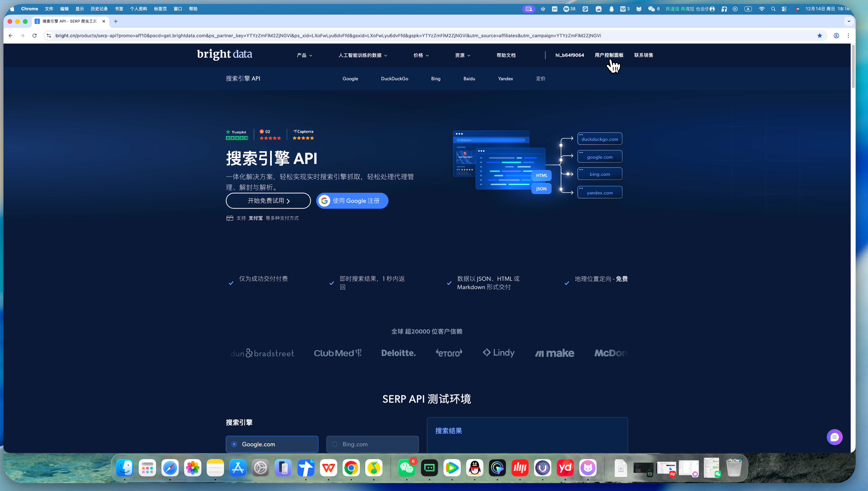Click the Chrome profile avatar icon

coord(836,36)
